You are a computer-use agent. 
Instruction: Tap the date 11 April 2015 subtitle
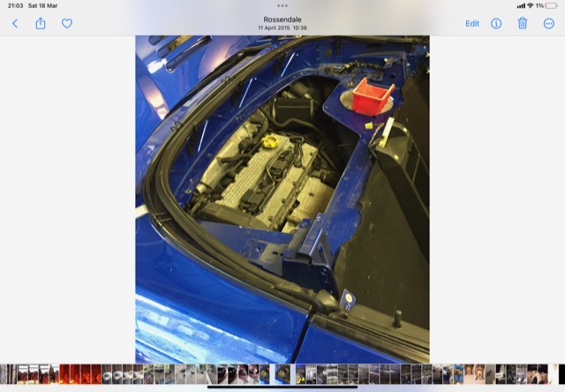coord(282,28)
